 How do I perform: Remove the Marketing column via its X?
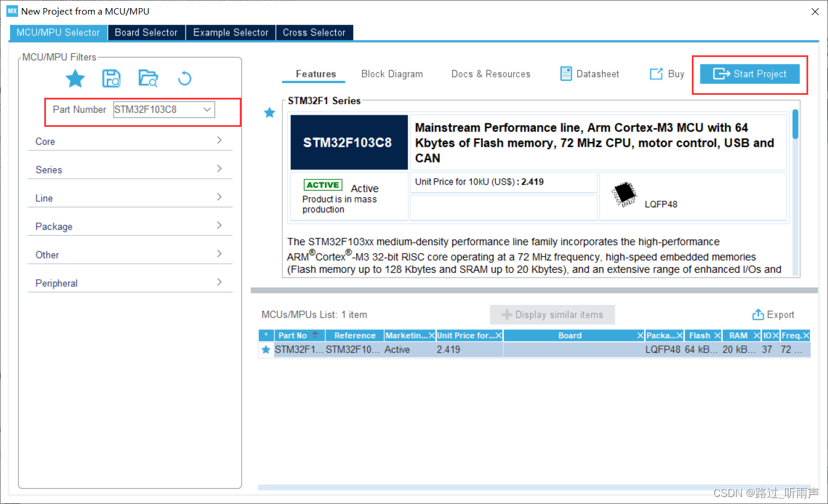[432, 336]
